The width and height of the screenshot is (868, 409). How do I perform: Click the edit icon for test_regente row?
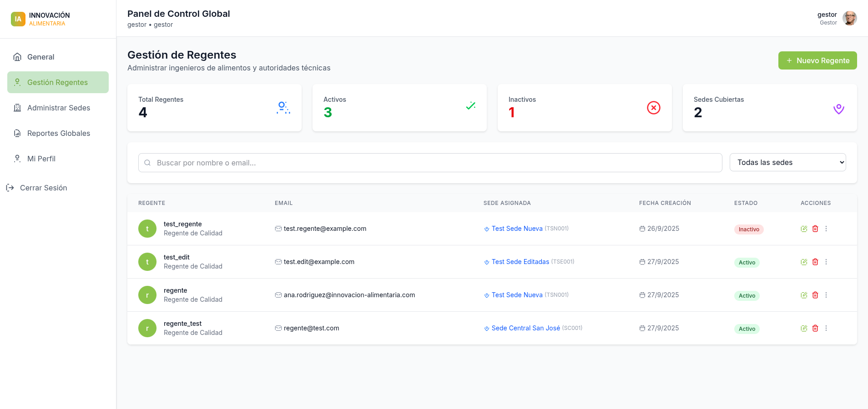[804, 229]
